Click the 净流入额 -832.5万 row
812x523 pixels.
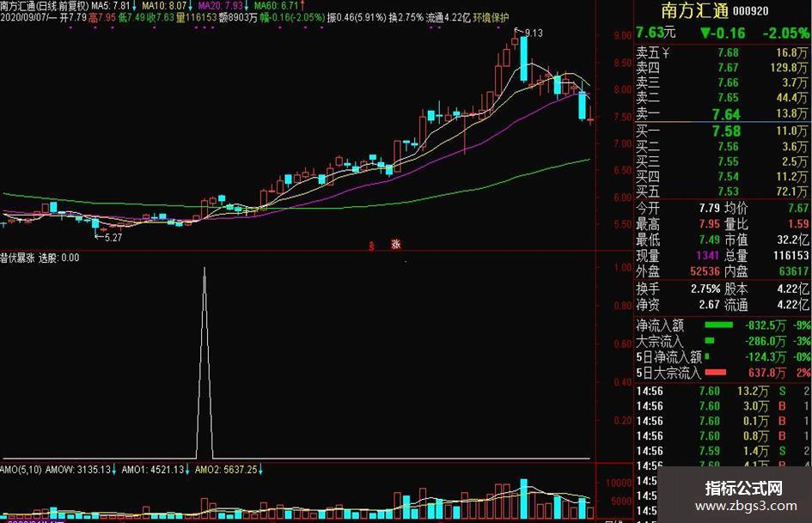[722, 325]
